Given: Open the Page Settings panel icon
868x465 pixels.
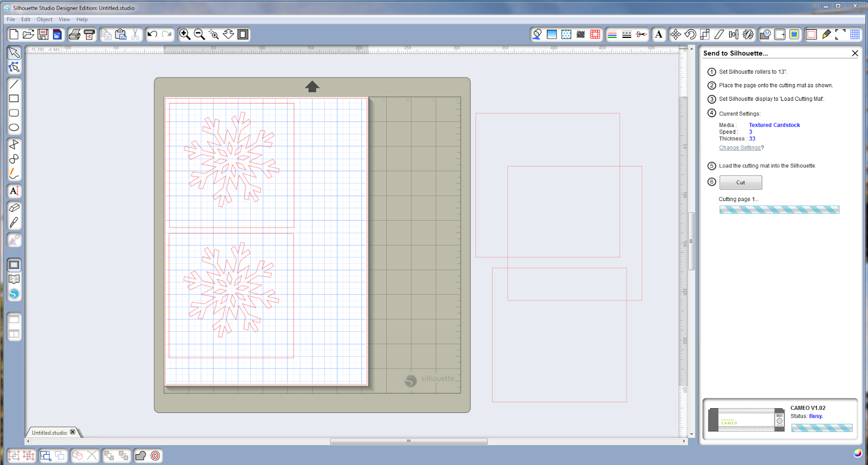Looking at the screenshot, I should coord(812,34).
